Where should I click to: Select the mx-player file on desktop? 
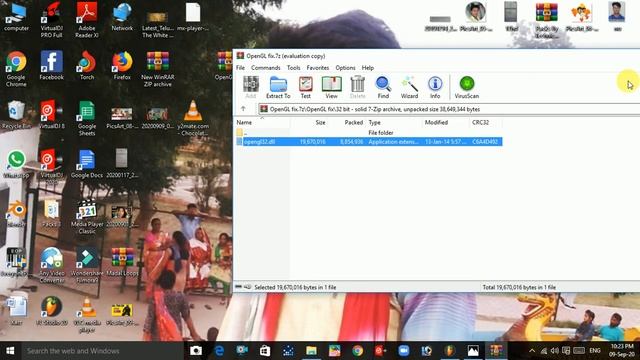coord(193,16)
